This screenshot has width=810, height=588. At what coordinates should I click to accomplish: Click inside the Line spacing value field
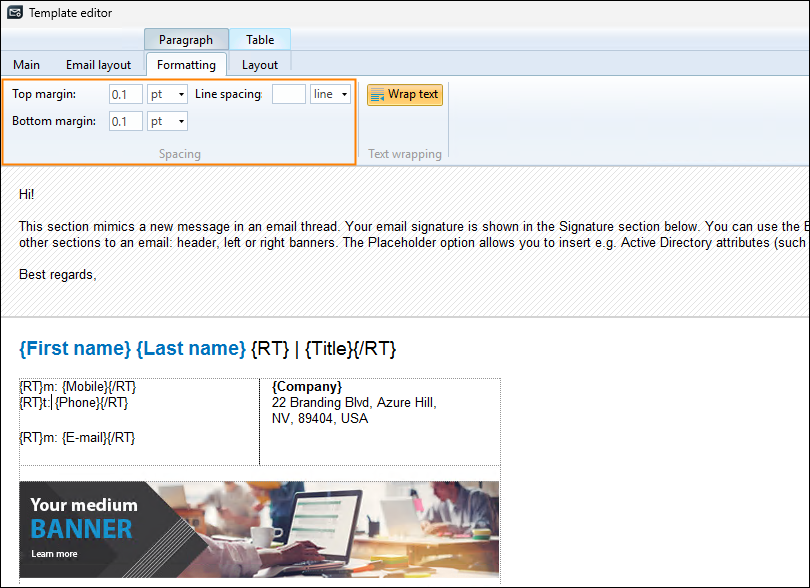(290, 93)
